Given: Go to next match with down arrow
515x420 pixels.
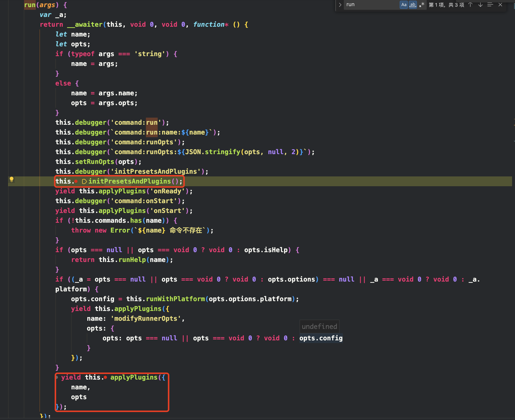Looking at the screenshot, I should 480,5.
